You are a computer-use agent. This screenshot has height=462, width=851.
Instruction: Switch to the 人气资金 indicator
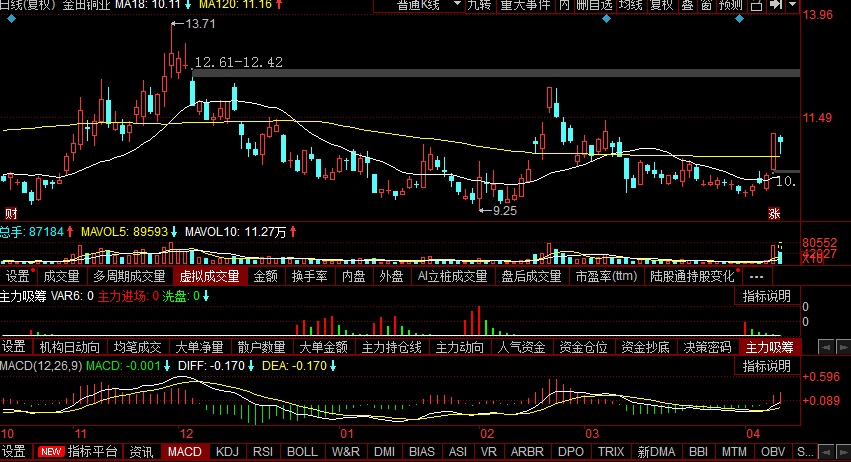(x=521, y=347)
